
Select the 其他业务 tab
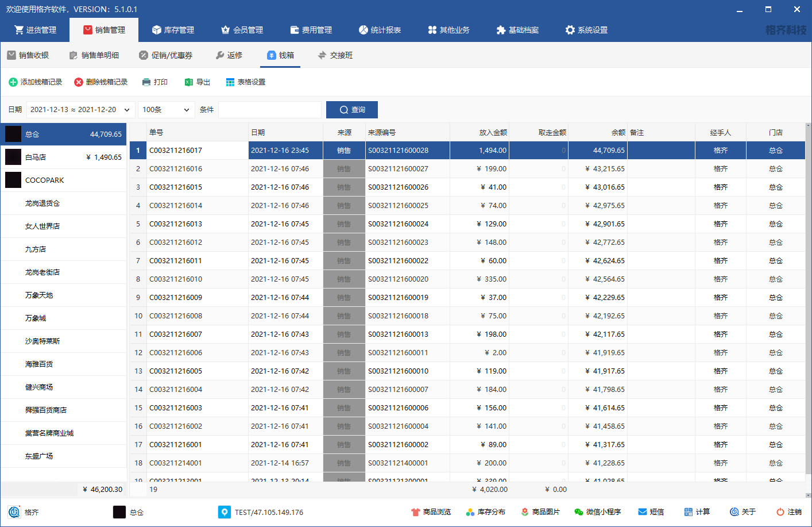coord(448,30)
